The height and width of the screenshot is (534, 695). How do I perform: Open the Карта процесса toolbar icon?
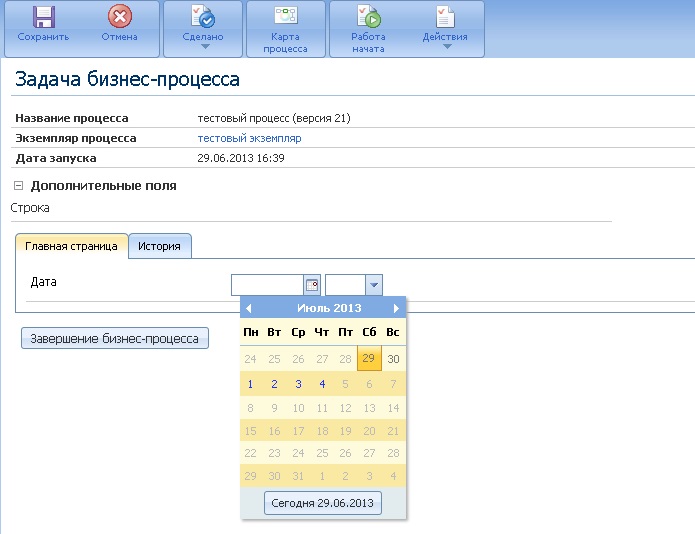tap(286, 16)
